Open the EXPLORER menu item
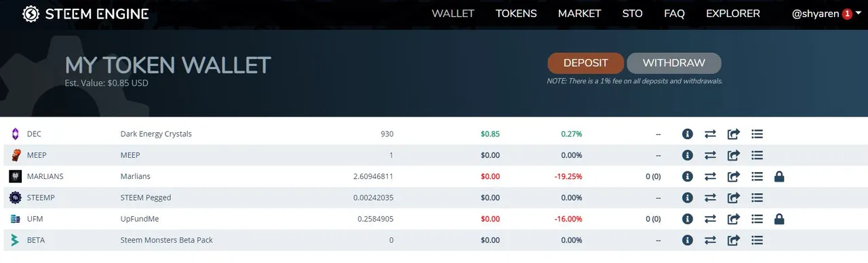868x263 pixels. [x=733, y=14]
